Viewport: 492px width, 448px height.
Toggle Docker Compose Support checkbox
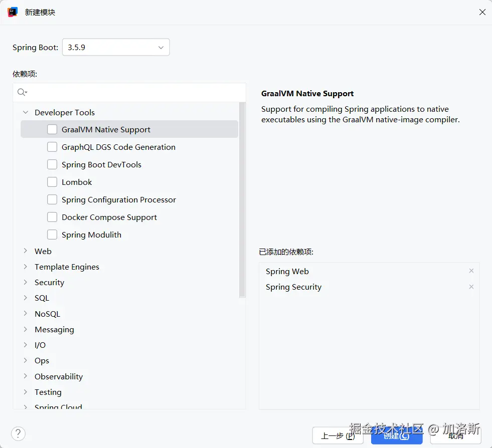click(52, 217)
